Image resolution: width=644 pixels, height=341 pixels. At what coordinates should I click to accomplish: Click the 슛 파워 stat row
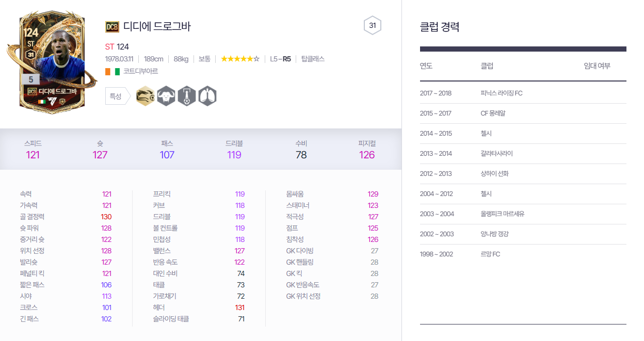coord(66,228)
